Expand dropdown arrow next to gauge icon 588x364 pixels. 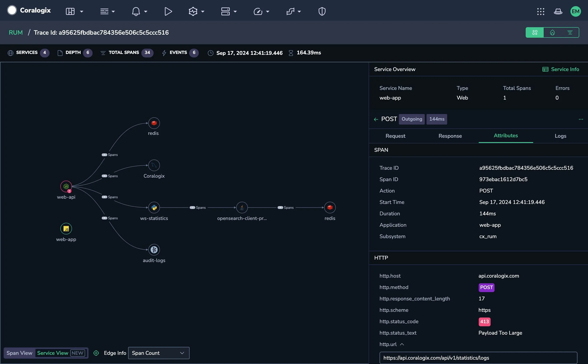tap(267, 12)
